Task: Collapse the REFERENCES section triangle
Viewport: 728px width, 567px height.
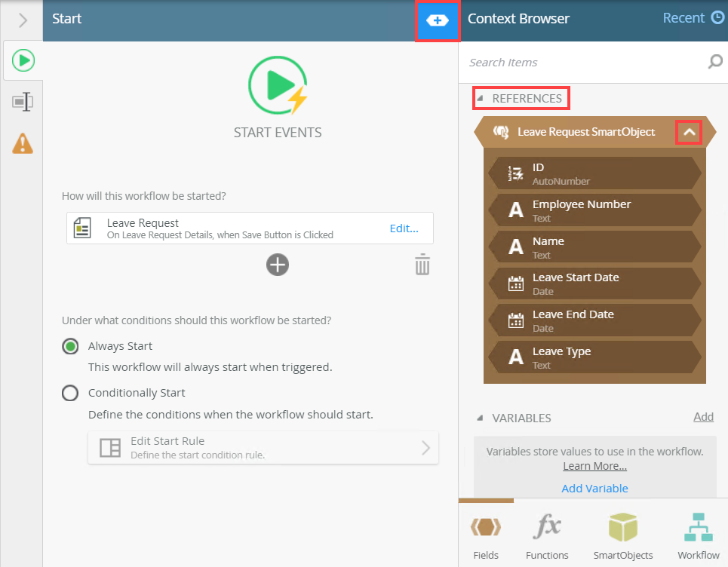Action: (481, 98)
